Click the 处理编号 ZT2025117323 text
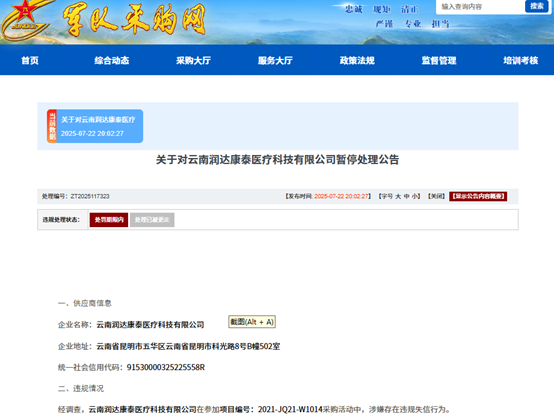Screen dimensions: 554x417 pos(76,196)
